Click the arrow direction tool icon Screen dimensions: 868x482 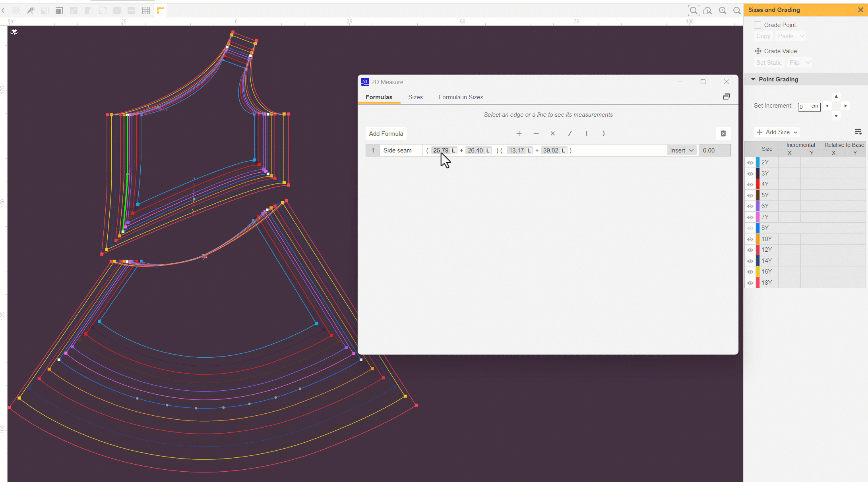tap(132, 11)
